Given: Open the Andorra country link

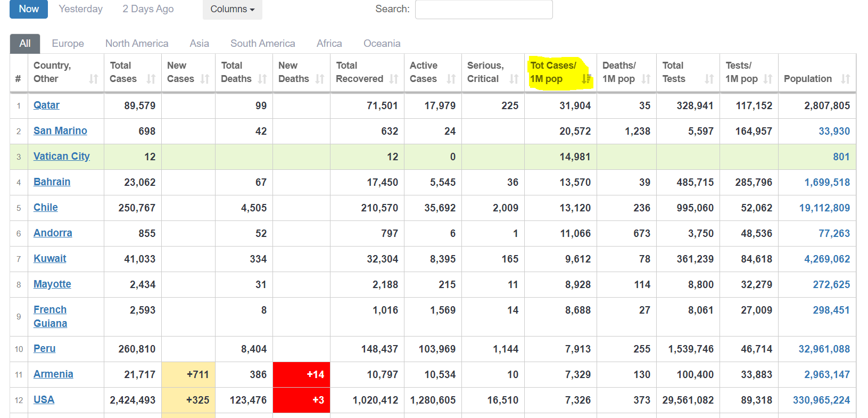Looking at the screenshot, I should pos(53,233).
